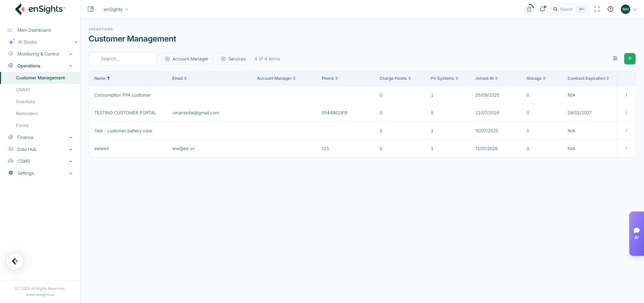Sort table by Contract Expiration column
Viewport: 644px width, 303px height.
[x=588, y=78]
